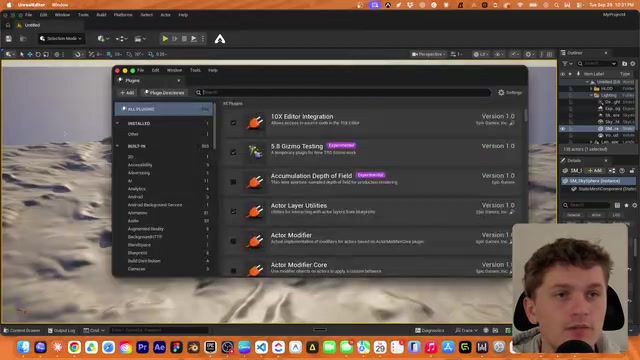Screen dimensions: 640x360
Task: Select the Rotate gizmo tool in viewport toolbar
Action: pyautogui.click(x=38, y=54)
